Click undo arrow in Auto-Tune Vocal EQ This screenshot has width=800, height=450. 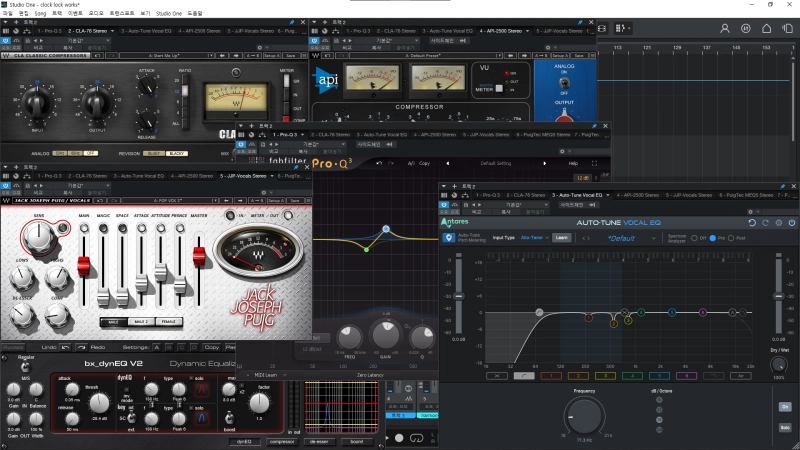coord(754,222)
